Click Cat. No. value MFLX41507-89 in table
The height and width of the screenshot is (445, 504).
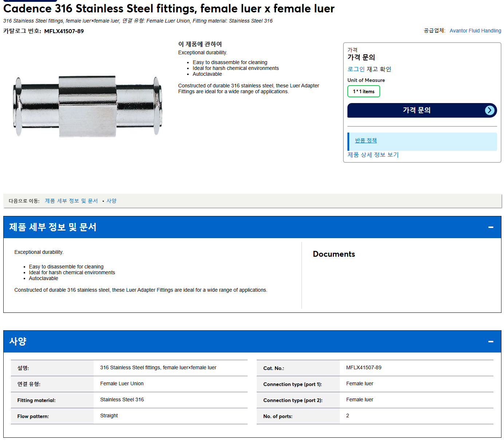pyautogui.click(x=364, y=368)
